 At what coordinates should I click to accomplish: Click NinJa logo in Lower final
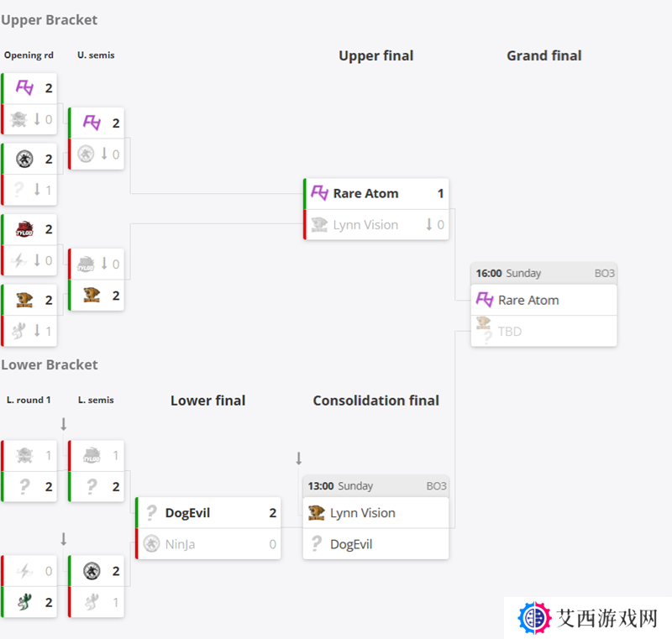151,544
